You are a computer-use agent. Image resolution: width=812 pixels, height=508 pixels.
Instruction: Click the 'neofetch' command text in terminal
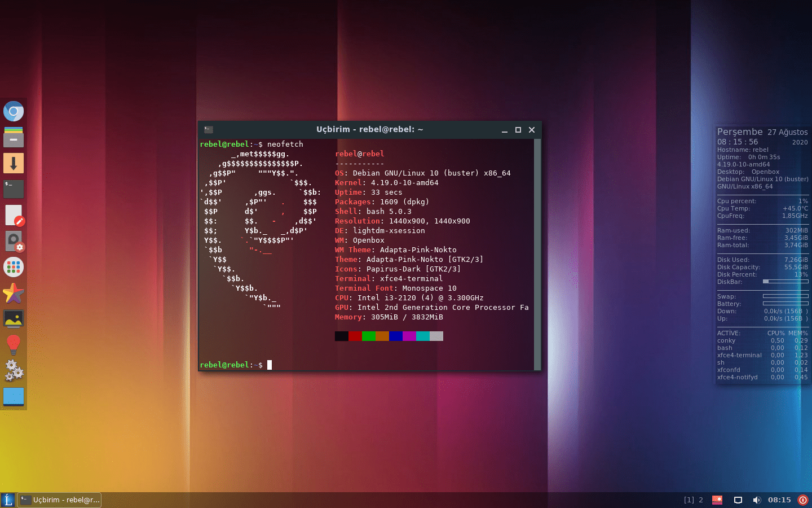tap(285, 144)
